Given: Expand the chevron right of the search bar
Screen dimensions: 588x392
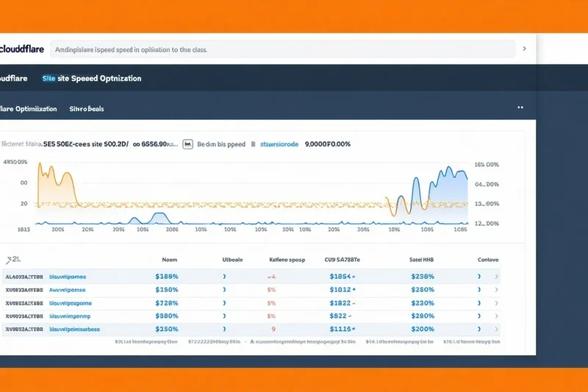Looking at the screenshot, I should (x=524, y=49).
